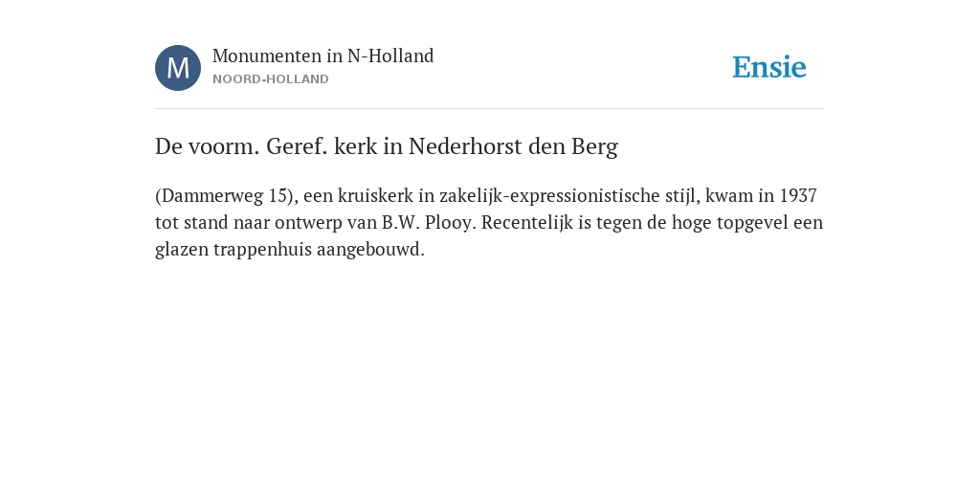Click the word topgevel in the description

pyautogui.click(x=752, y=223)
